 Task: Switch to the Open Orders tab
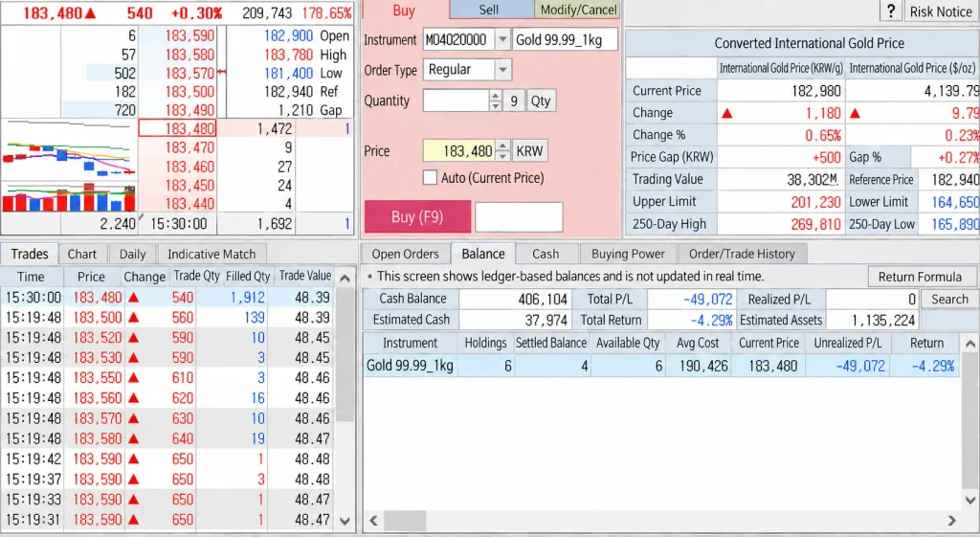tap(405, 254)
